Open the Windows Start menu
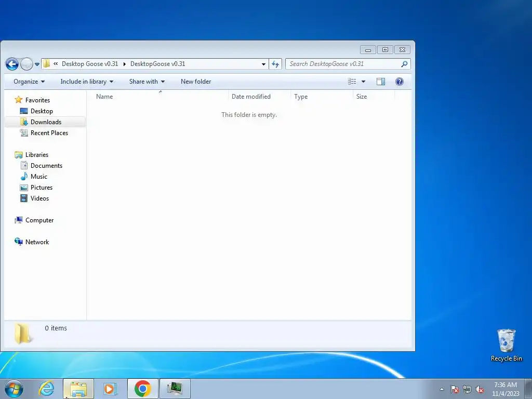The width and height of the screenshot is (532, 399). [x=14, y=389]
